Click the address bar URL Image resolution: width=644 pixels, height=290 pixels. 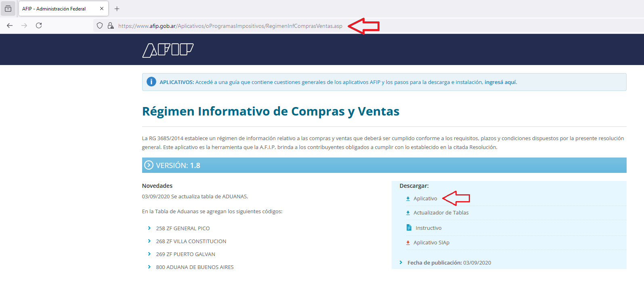[230, 26]
